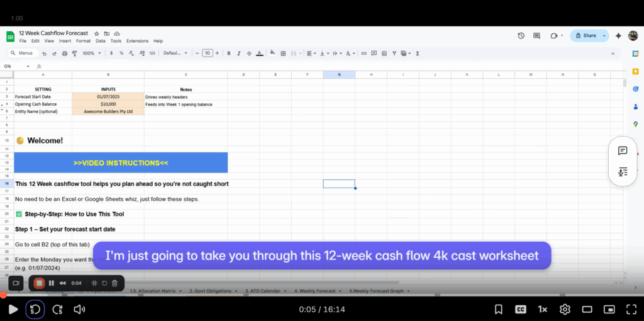Click the Google Sheets logo icon
644x321 pixels.
click(10, 36)
